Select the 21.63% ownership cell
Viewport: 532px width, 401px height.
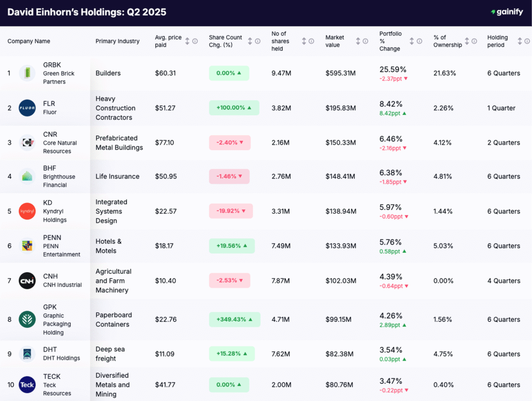tap(445, 73)
